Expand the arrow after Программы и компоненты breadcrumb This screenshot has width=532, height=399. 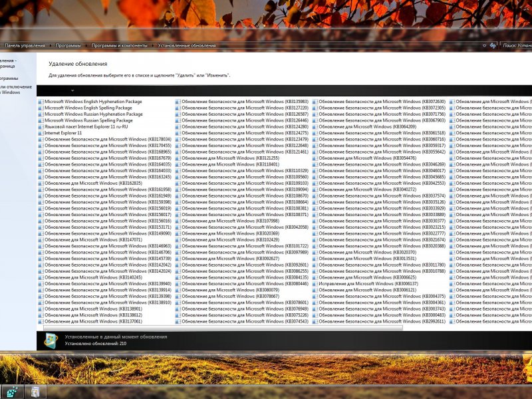[153, 45]
